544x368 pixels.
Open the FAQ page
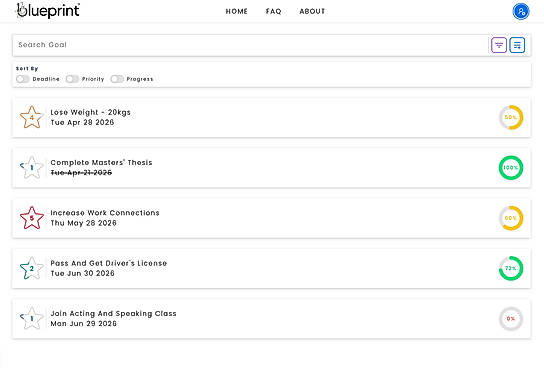[x=273, y=11]
